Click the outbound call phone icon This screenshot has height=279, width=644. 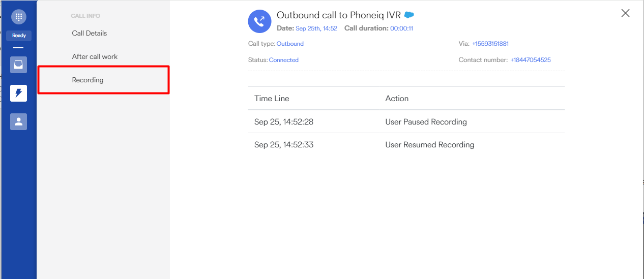click(x=259, y=21)
